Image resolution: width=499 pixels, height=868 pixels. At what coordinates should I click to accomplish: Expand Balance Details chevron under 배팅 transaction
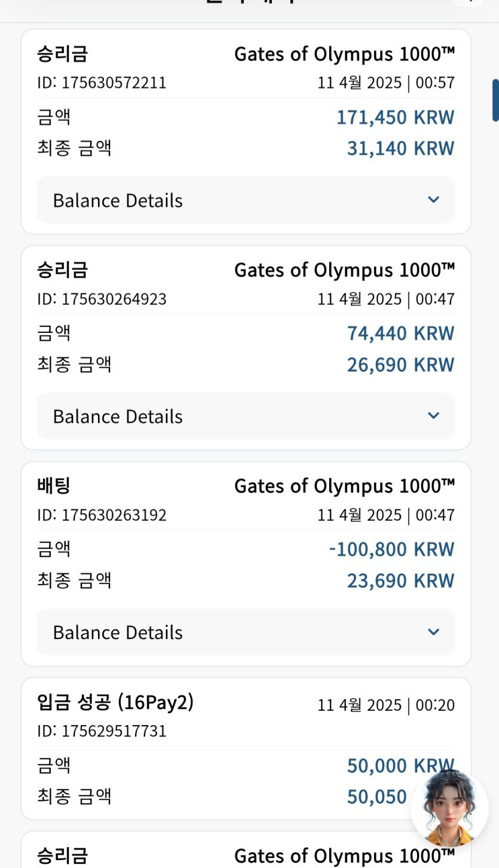point(434,632)
